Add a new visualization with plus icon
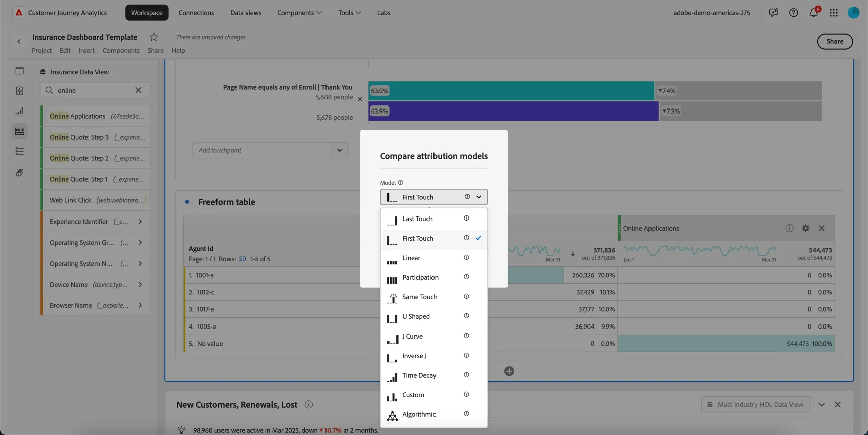 click(509, 371)
